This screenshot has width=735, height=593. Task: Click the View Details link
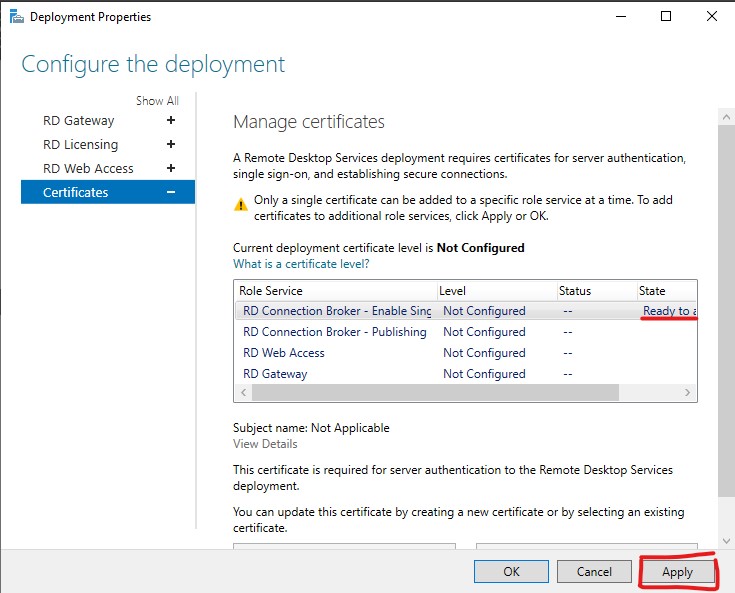265,444
